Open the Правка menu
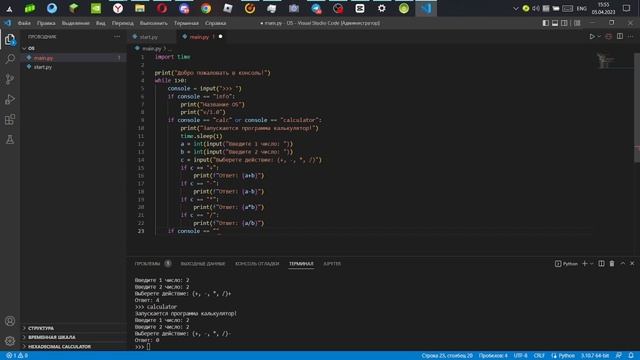 coord(46,23)
